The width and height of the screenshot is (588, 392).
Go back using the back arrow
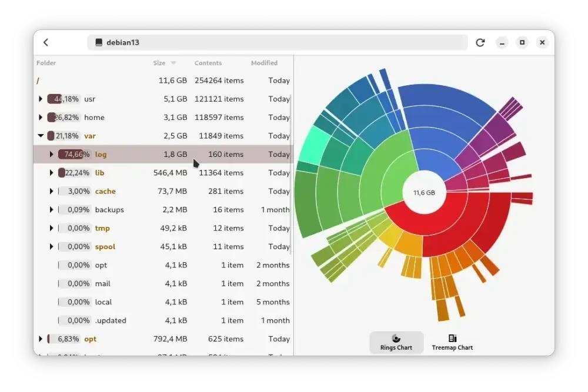[46, 42]
